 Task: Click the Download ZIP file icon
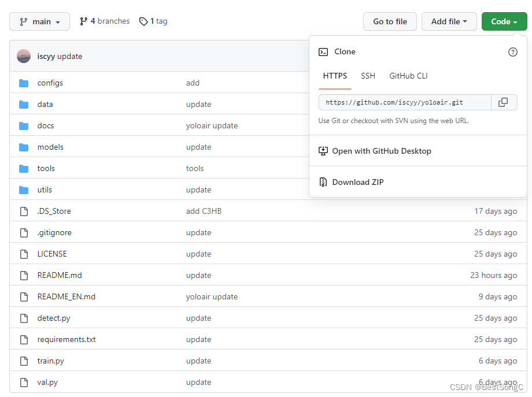tap(323, 182)
